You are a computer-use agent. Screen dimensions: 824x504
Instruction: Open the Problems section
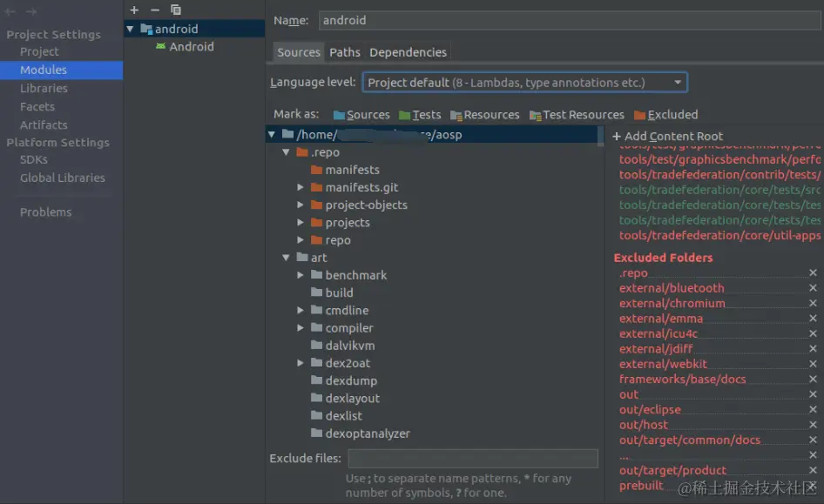click(x=45, y=212)
